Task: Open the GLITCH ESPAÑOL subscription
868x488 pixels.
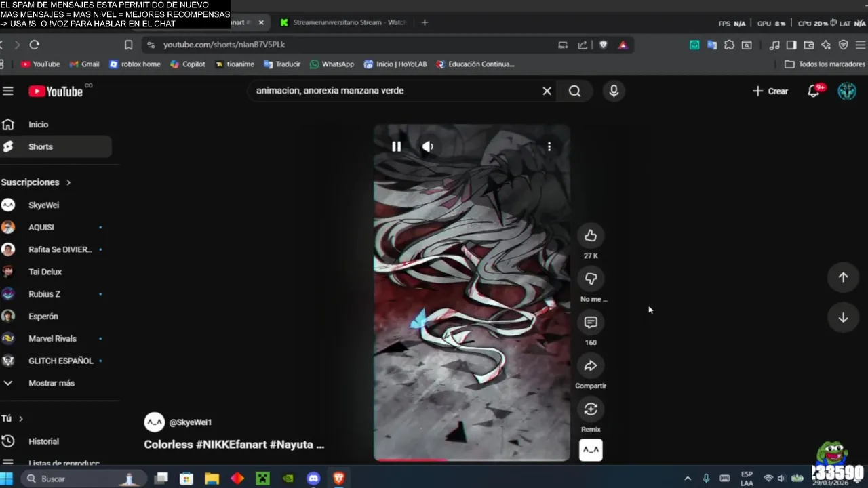Action: point(60,361)
